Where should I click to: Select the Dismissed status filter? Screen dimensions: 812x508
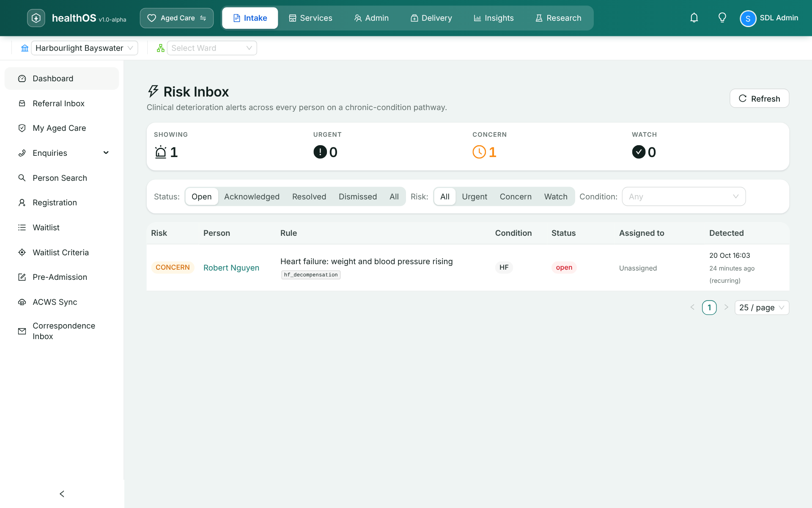tap(358, 197)
